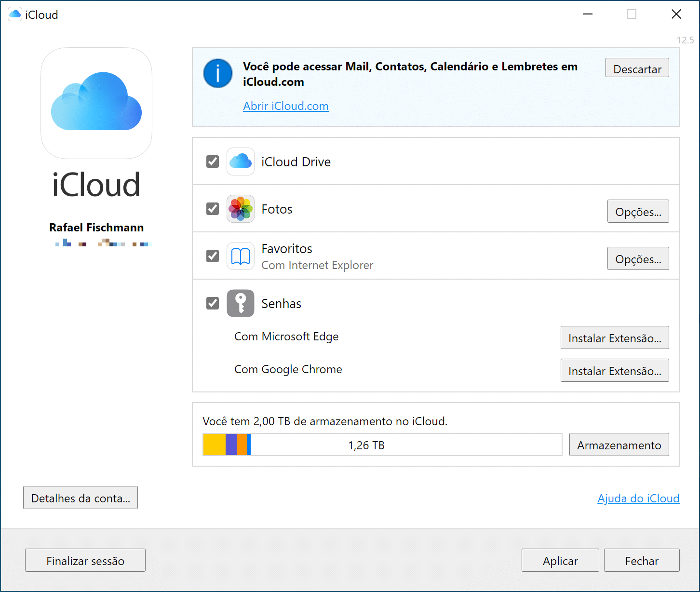
Task: Click the small iCloud title bar icon
Action: (x=15, y=14)
